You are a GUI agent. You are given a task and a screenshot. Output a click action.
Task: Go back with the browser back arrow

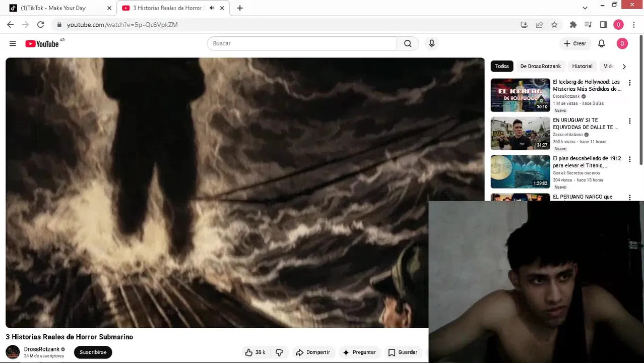click(10, 24)
